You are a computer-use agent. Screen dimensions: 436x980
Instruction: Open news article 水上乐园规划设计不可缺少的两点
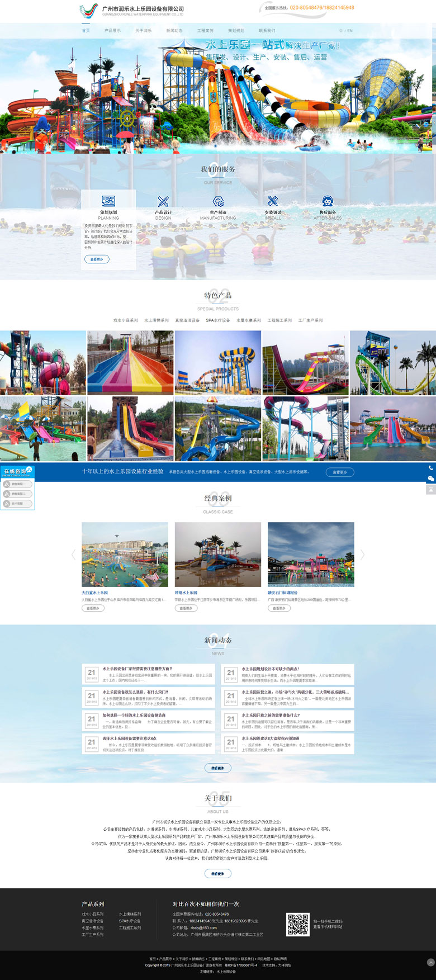pyautogui.click(x=270, y=669)
